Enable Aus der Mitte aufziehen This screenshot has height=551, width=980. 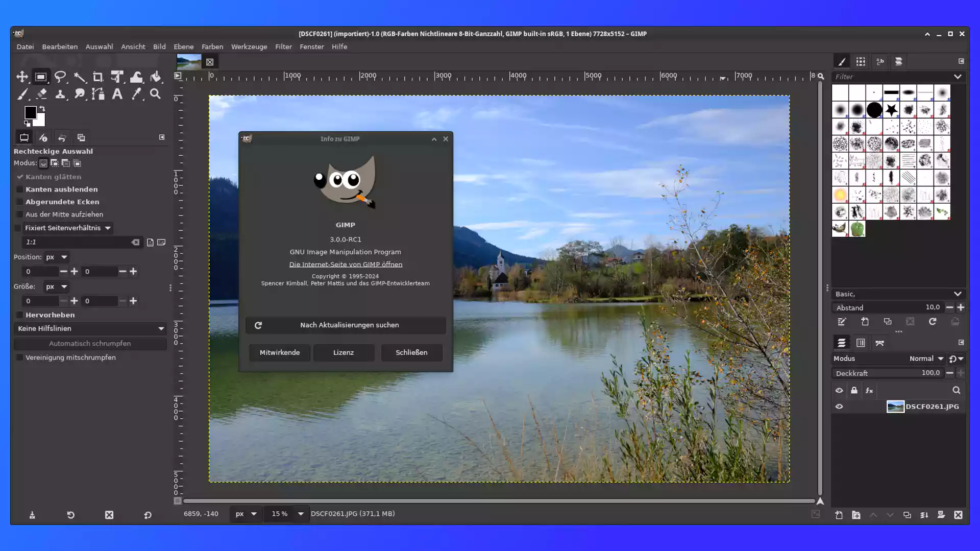coord(20,214)
